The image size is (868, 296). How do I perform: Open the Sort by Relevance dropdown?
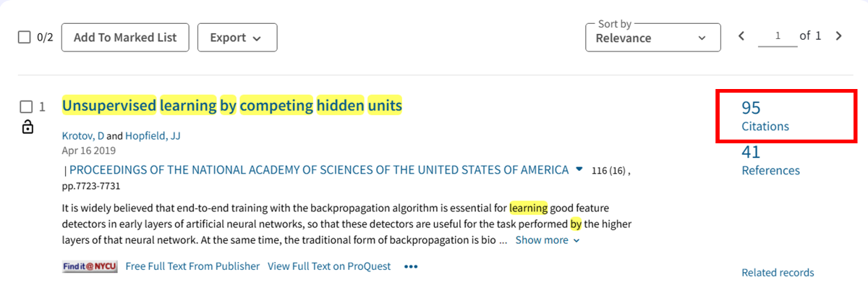[x=652, y=38]
